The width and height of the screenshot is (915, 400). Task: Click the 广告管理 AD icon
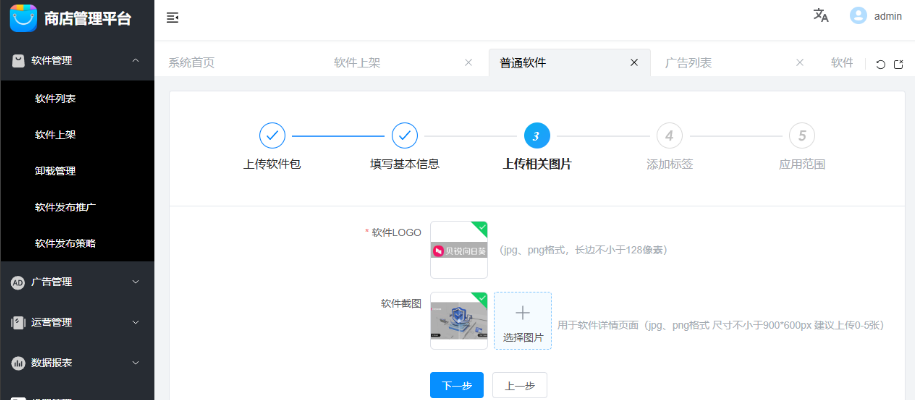(x=18, y=282)
